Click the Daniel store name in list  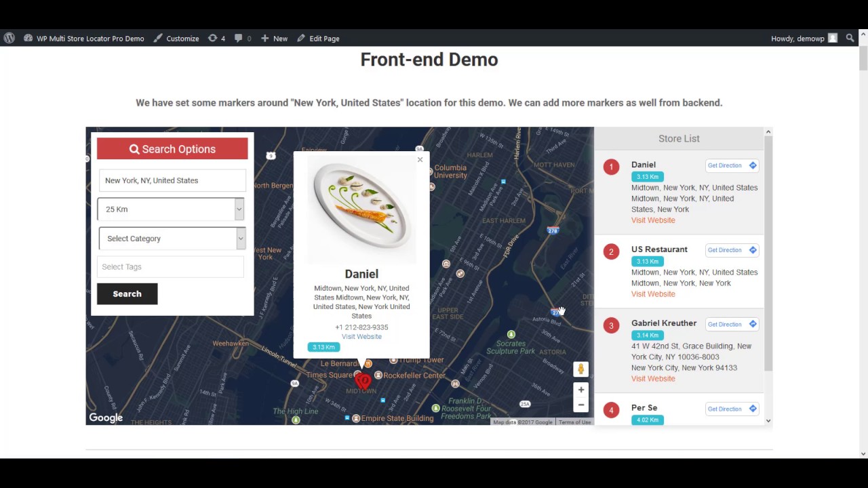click(644, 165)
